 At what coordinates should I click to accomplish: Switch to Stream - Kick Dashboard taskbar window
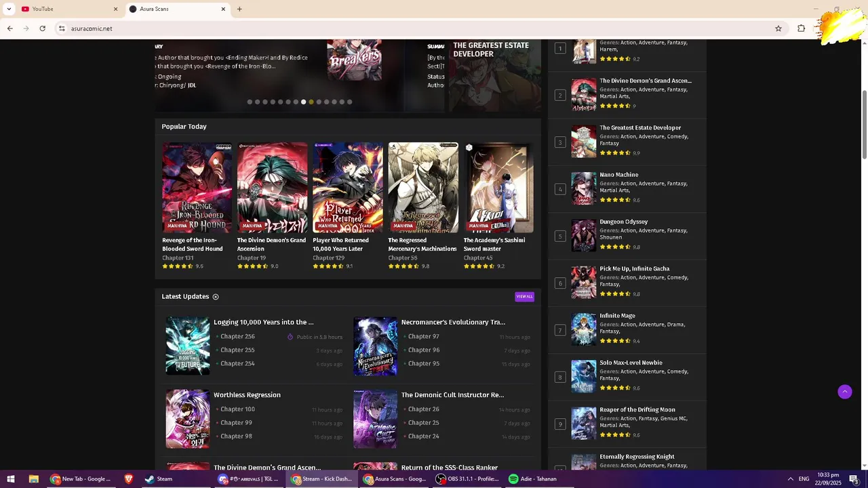tap(321, 479)
